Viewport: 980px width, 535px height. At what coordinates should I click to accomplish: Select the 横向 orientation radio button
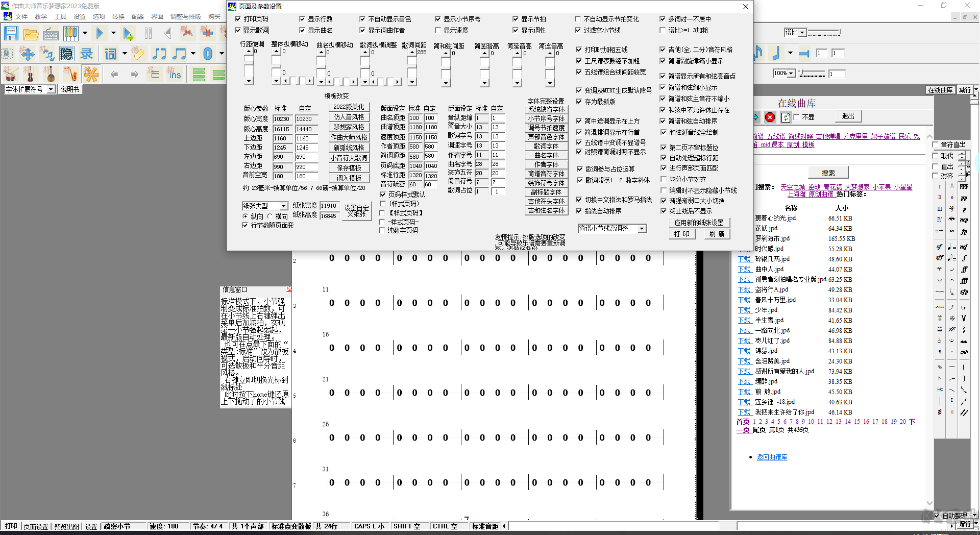coord(270,216)
